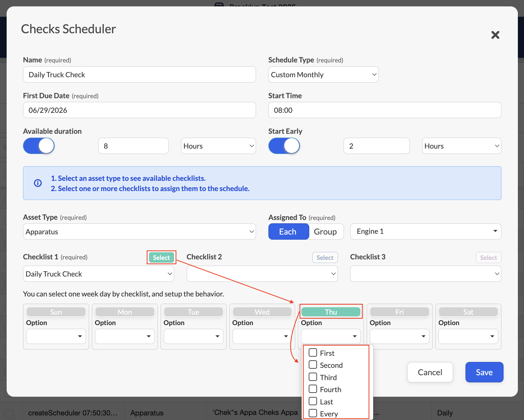The height and width of the screenshot is (420, 524).
Task: Toggle the Start Early switch
Action: (284, 146)
